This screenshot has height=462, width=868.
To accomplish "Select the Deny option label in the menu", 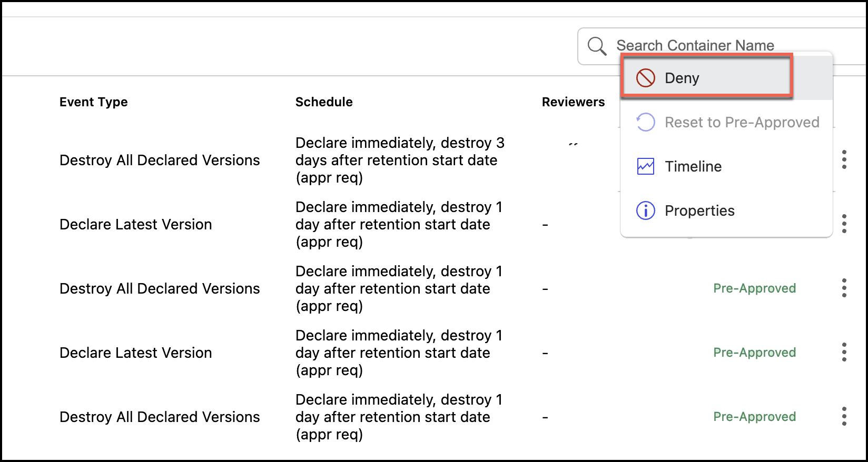I will (x=682, y=78).
